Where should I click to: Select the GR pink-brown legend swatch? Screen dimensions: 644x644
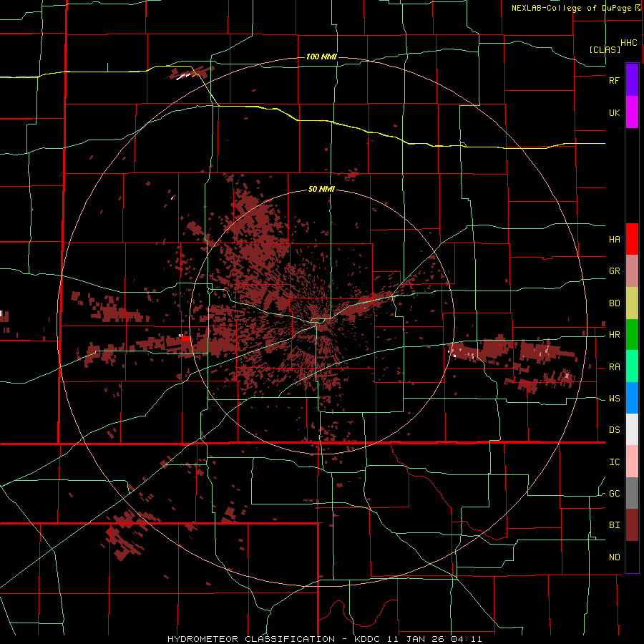632,271
